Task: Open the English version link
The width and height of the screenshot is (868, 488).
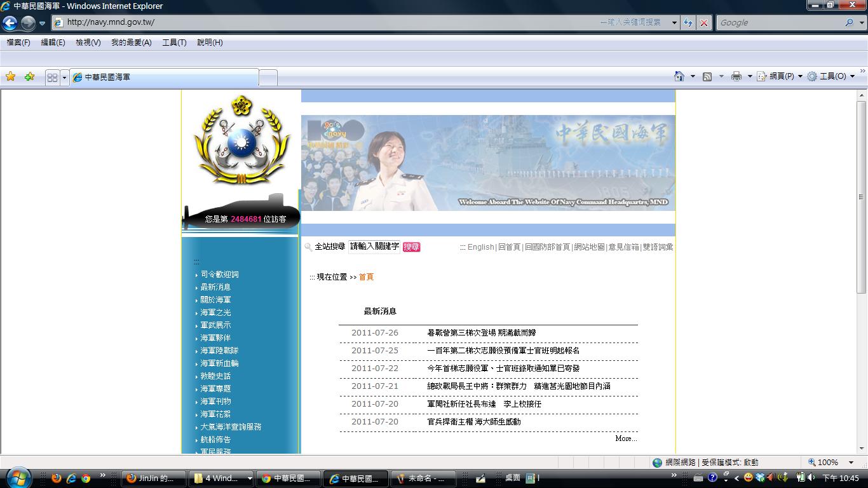Action: pos(480,247)
